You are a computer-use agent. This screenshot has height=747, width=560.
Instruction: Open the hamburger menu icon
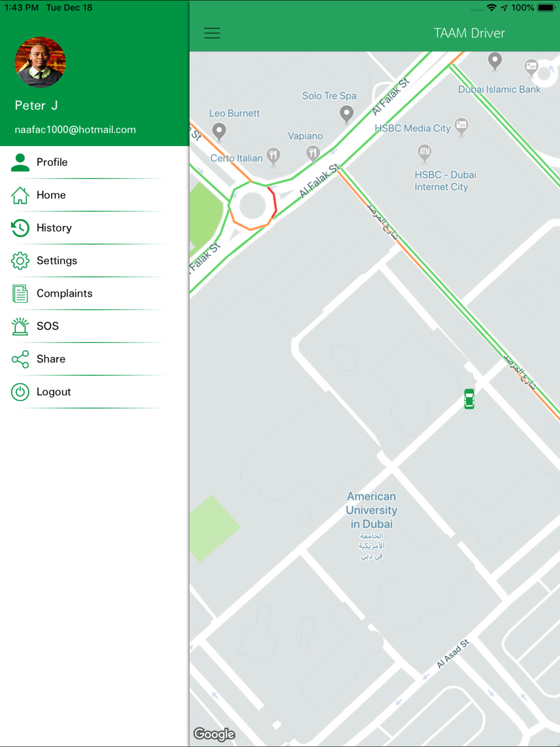coord(212,34)
